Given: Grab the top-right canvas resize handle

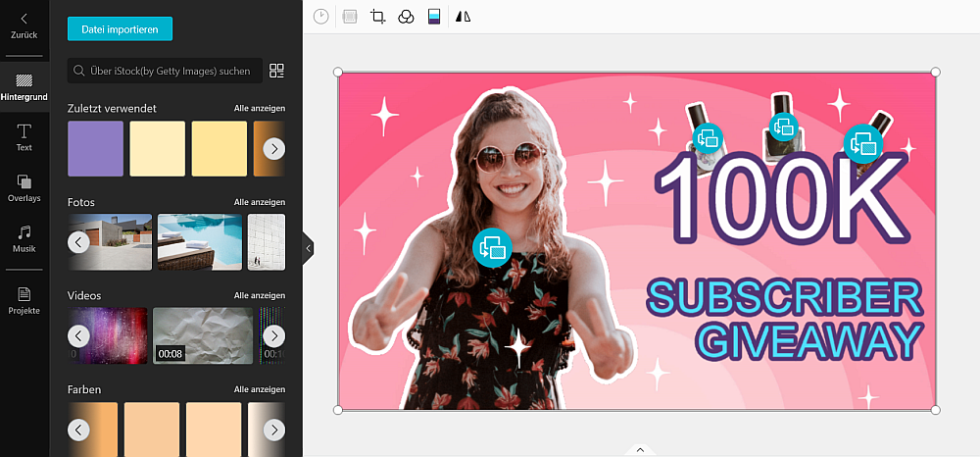Looking at the screenshot, I should 936,72.
